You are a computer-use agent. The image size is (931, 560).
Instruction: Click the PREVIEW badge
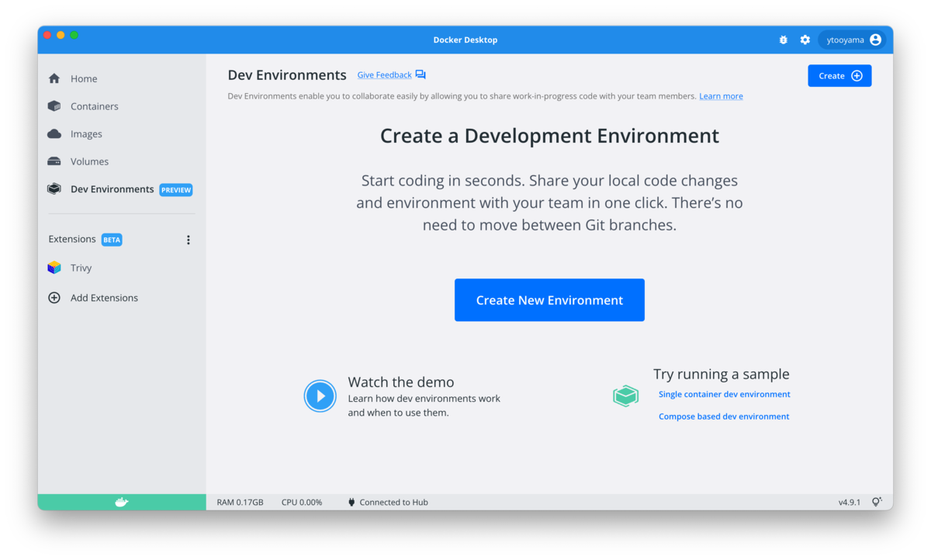(x=176, y=189)
